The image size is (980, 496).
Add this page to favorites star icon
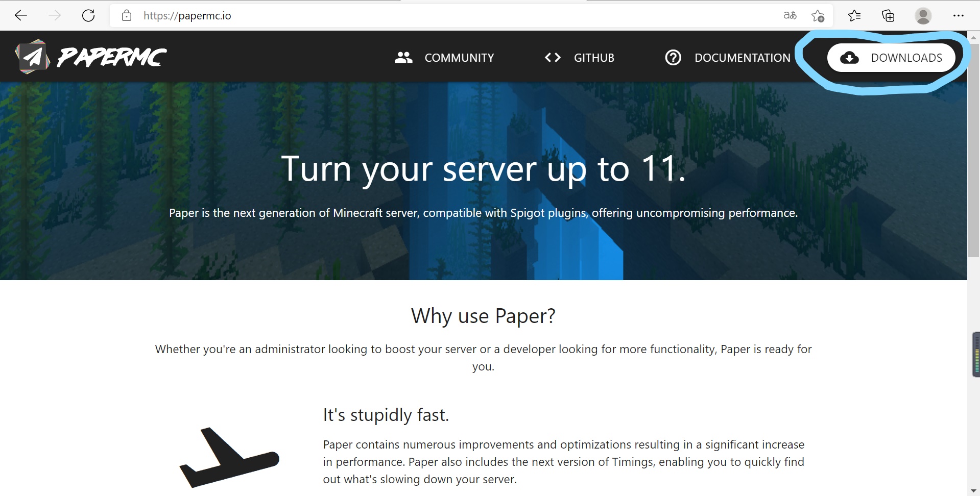(818, 16)
